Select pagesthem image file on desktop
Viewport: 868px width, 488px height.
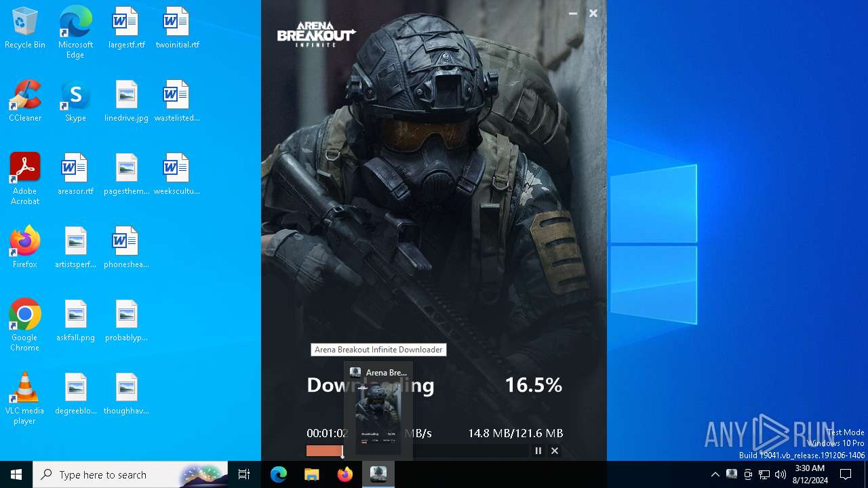[x=126, y=175]
